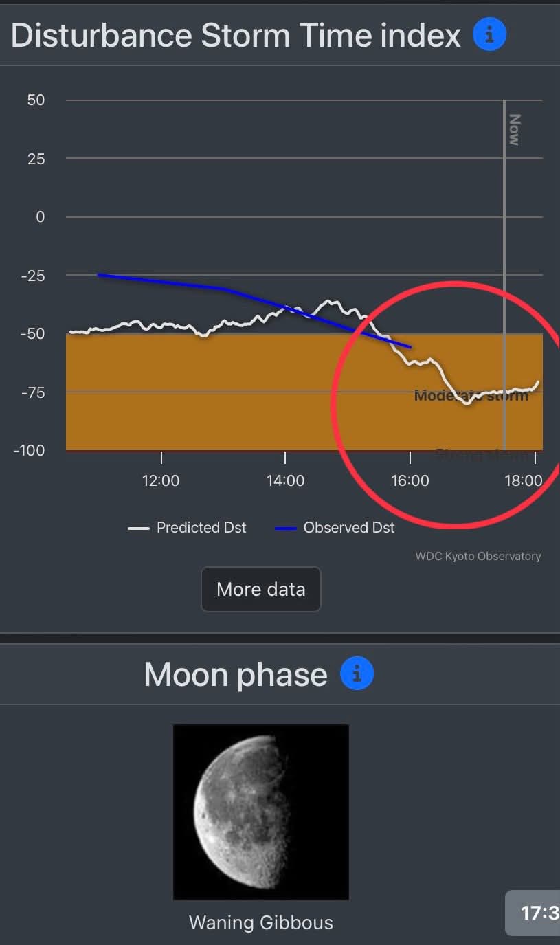Select the Now marker label on chart
Viewport: 560px width, 945px height.
[x=514, y=129]
